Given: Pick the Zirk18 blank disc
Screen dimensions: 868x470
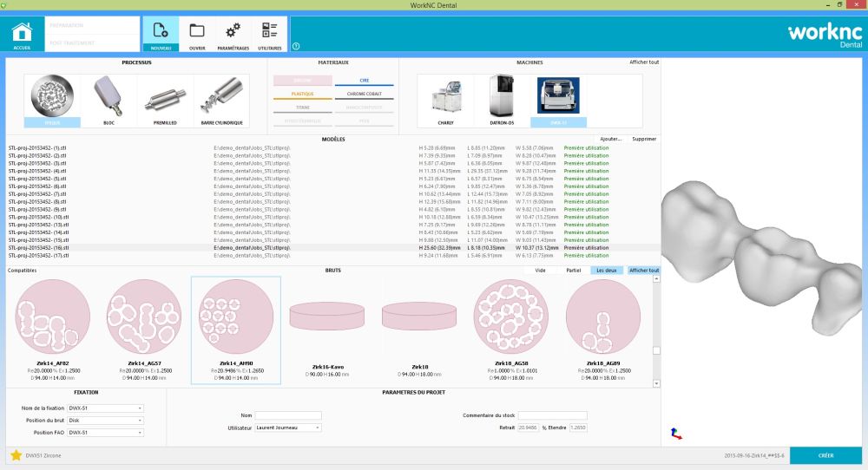Looking at the screenshot, I should (419, 330).
